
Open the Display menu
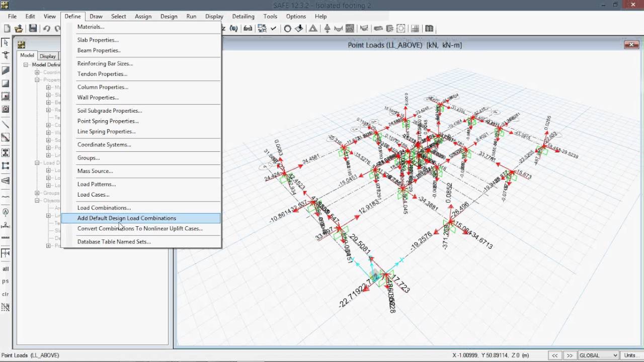coord(214,16)
